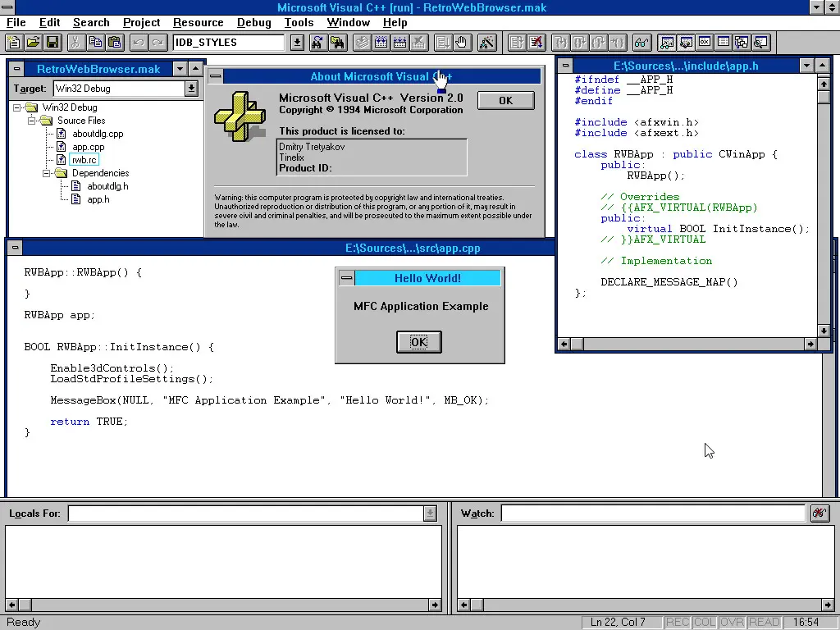The image size is (840, 630).
Task: Click the Memory window toolbar icon
Action: [x=724, y=43]
